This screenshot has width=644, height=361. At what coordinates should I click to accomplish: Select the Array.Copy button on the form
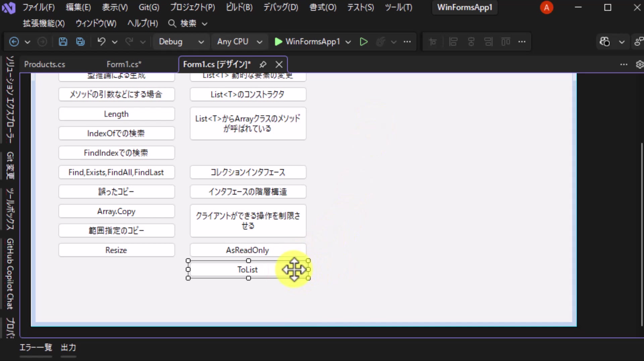click(116, 211)
